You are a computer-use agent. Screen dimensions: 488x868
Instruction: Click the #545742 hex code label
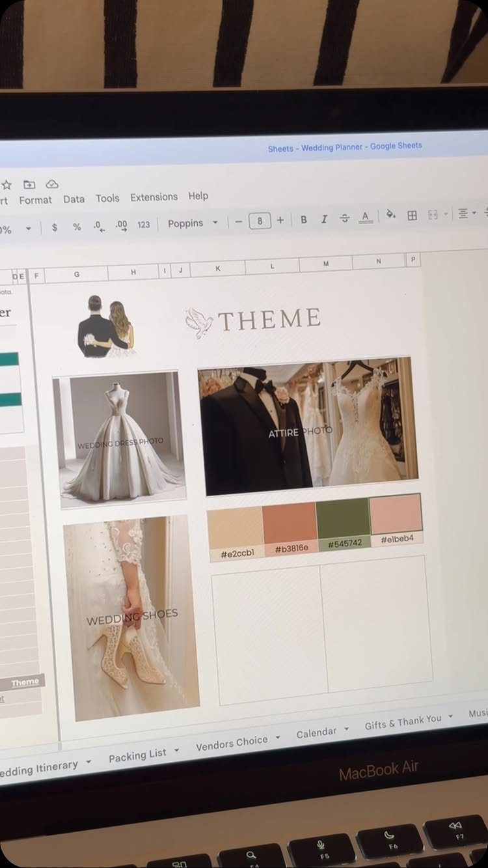(x=345, y=543)
